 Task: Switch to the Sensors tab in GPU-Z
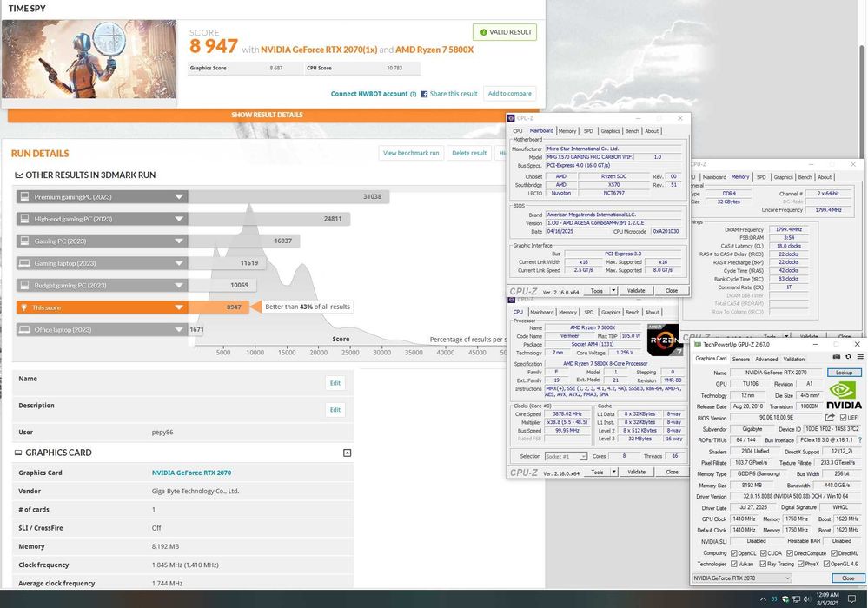click(x=740, y=359)
